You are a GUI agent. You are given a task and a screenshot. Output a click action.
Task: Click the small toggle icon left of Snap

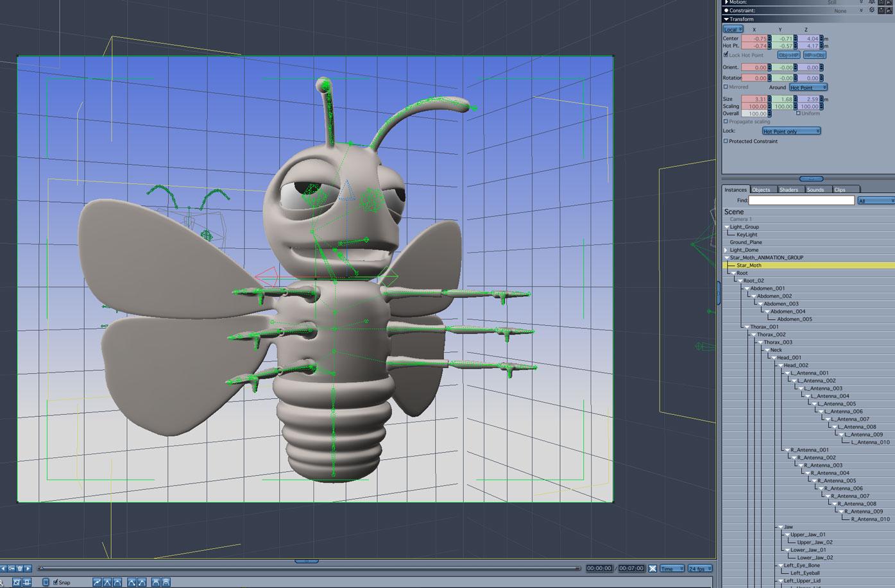(x=46, y=582)
